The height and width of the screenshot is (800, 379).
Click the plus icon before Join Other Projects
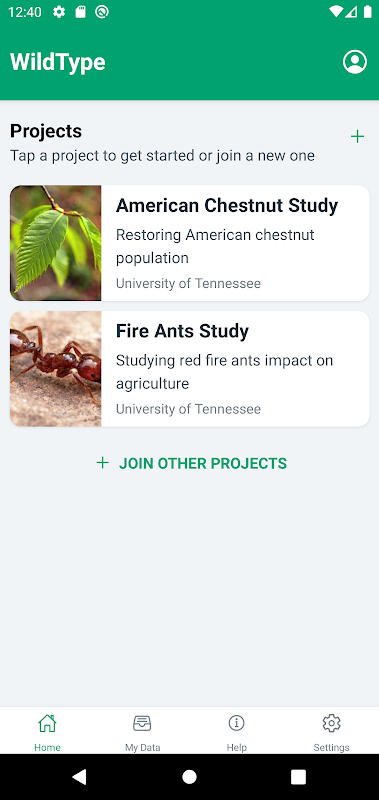[103, 463]
